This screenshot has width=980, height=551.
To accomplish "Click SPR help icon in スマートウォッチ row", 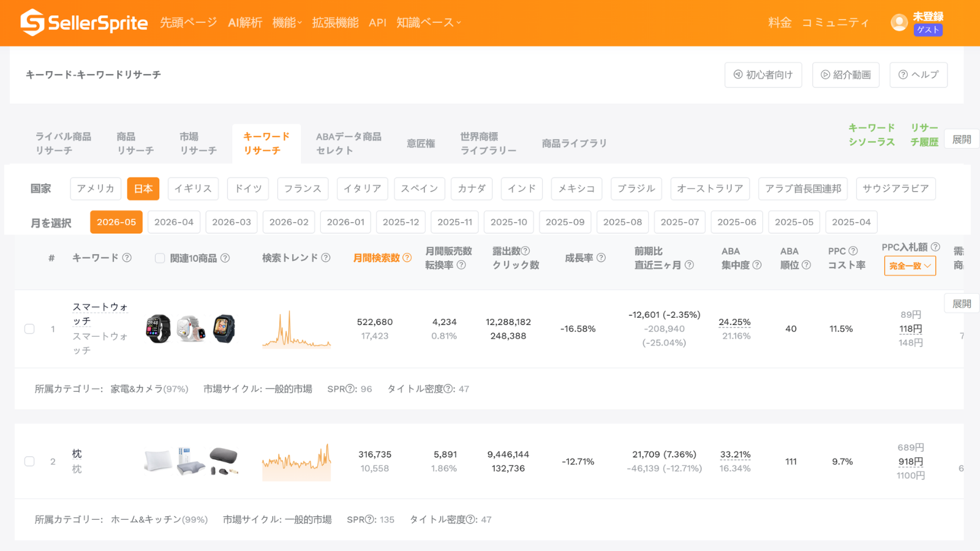I will (350, 389).
